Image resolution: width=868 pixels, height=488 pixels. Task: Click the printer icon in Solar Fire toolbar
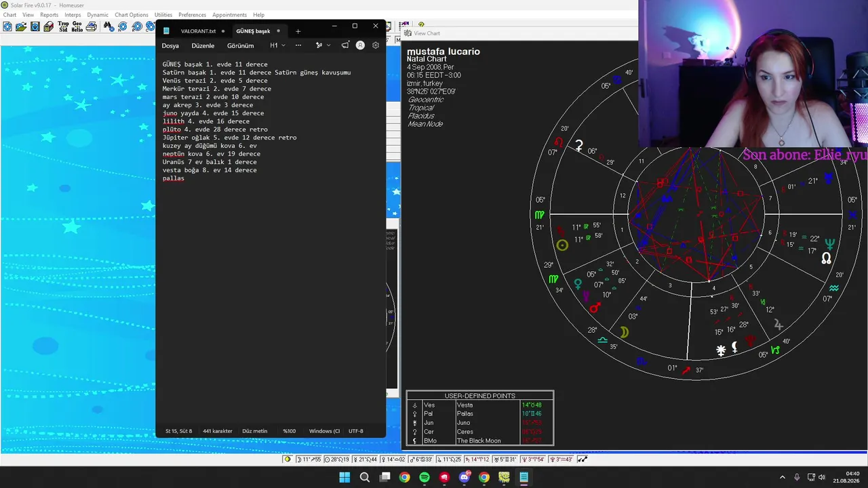click(91, 26)
